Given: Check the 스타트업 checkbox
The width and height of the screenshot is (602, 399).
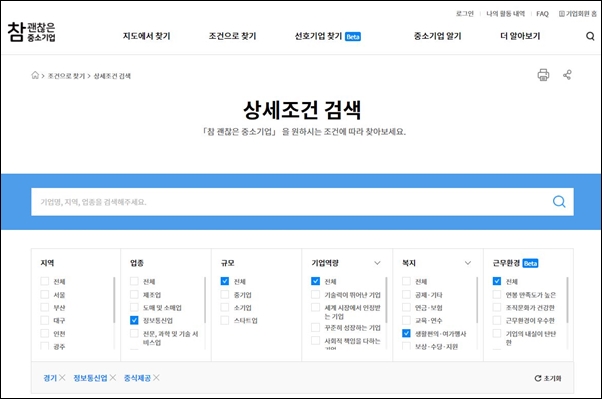Looking at the screenshot, I should (225, 320).
